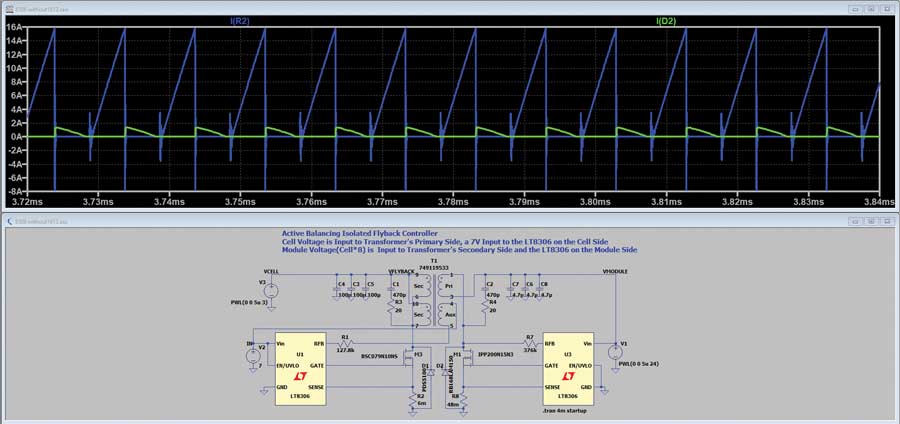Click the 16A label on vertical axis
The image size is (900, 424).
13,29
